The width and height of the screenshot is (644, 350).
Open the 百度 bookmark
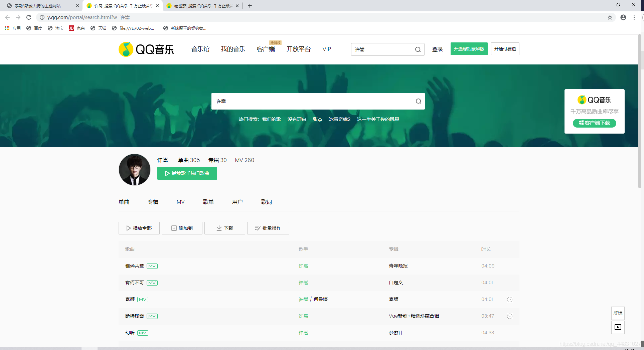point(34,28)
